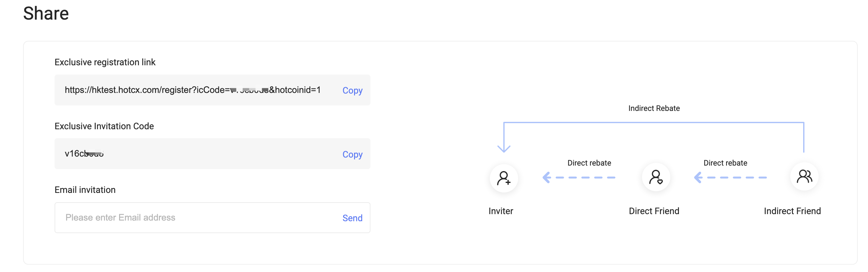Send the email invitation
Viewport: 868px width, 272px height.
352,218
